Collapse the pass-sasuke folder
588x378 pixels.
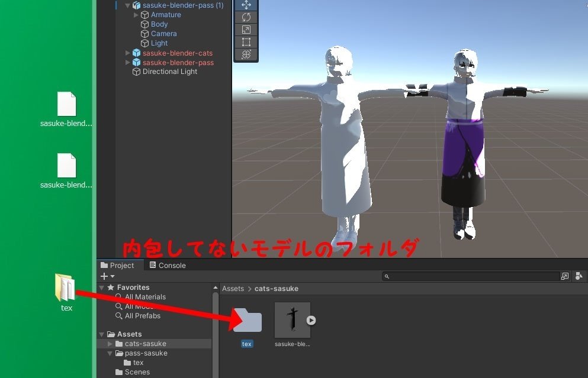(110, 353)
